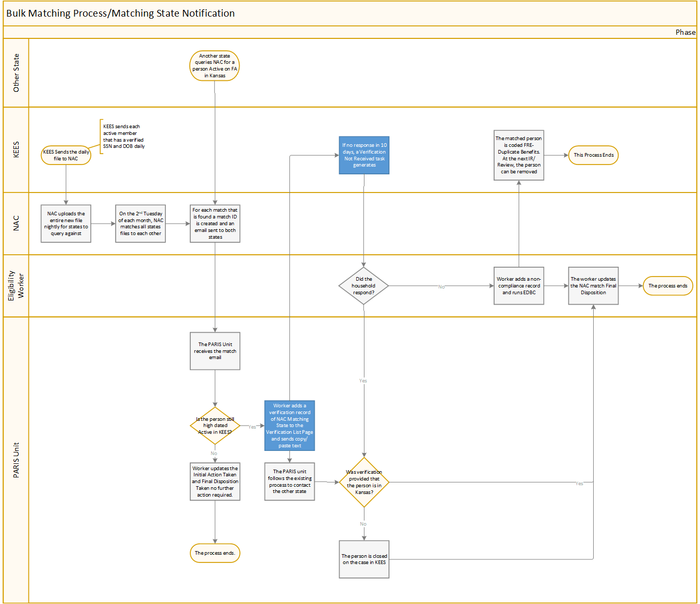The image size is (700, 604).
Task: Select the 'This Process Ends' terminator in KEES lane
Action: 593,155
